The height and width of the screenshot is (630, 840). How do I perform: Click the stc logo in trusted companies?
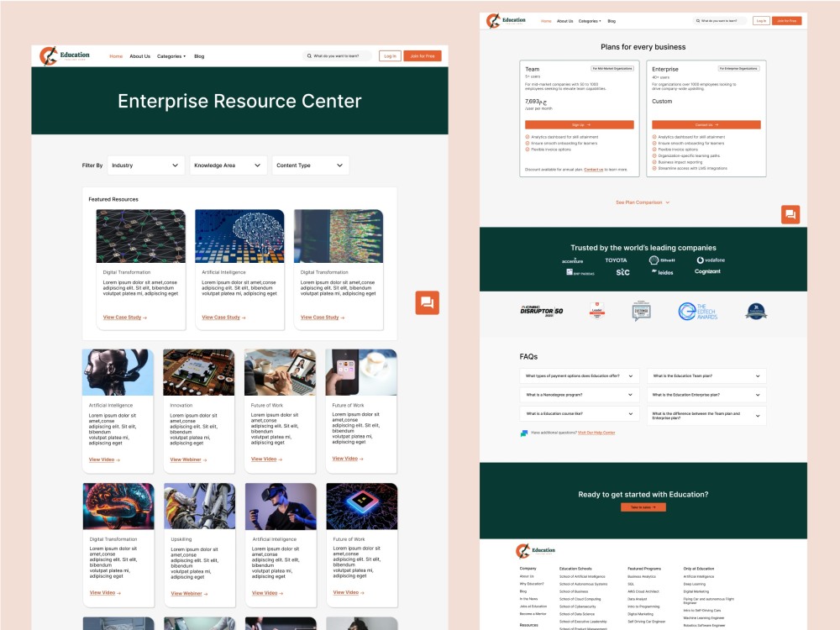(x=622, y=272)
